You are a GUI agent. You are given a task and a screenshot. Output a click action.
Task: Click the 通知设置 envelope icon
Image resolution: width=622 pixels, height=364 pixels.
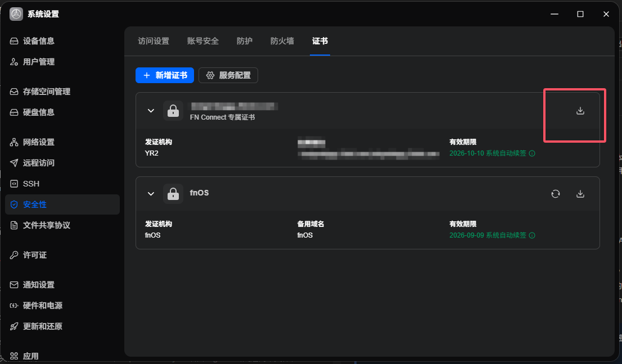(x=14, y=285)
